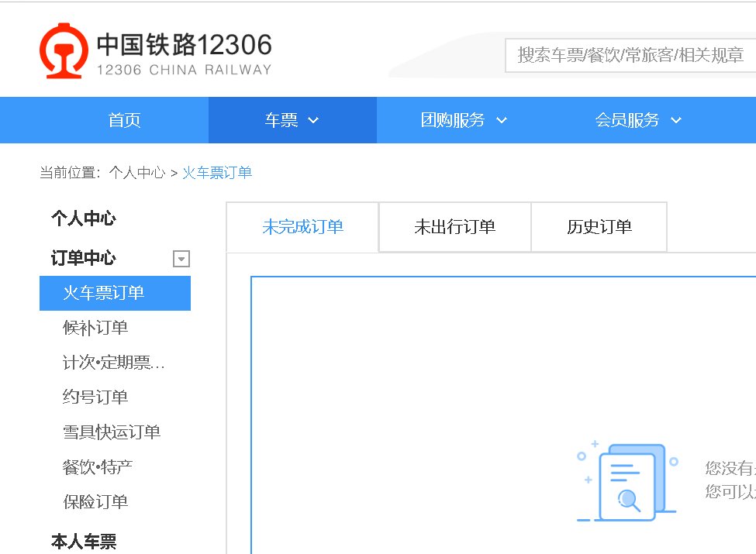Select the 未完成订单 tab
This screenshot has width=756, height=554.
coord(301,226)
